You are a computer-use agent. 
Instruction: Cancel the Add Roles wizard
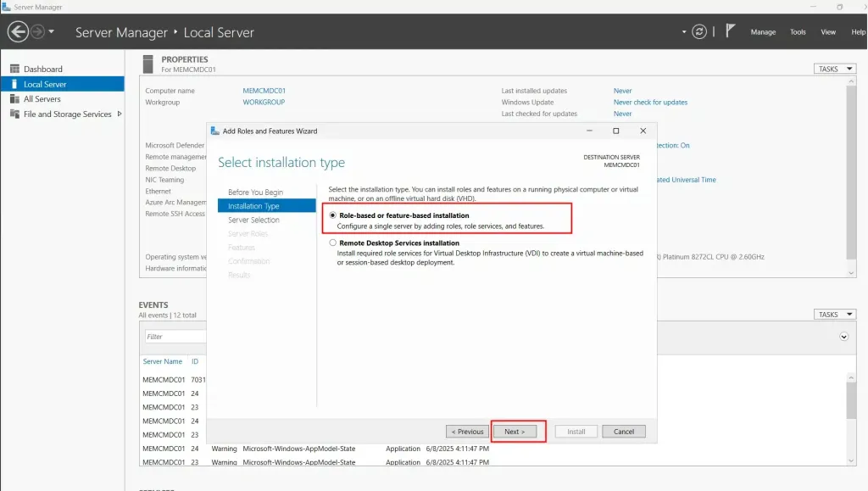tap(624, 432)
